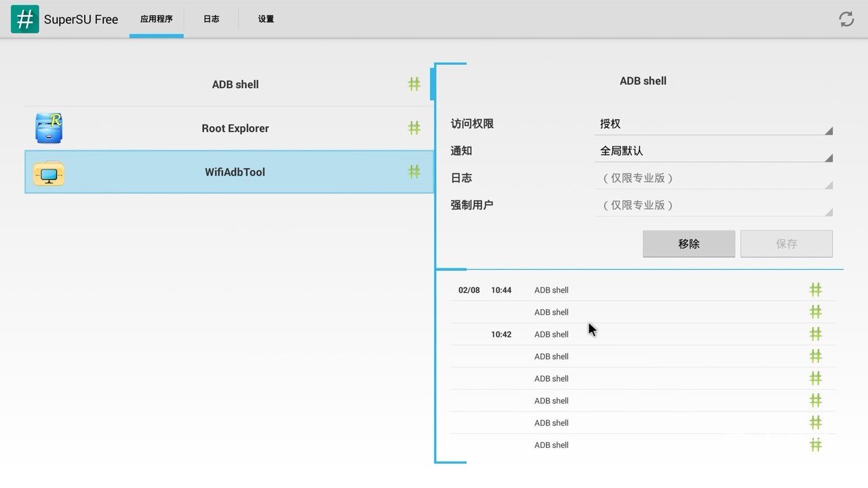Click the WifiAdbTool monitor app icon

click(x=49, y=173)
